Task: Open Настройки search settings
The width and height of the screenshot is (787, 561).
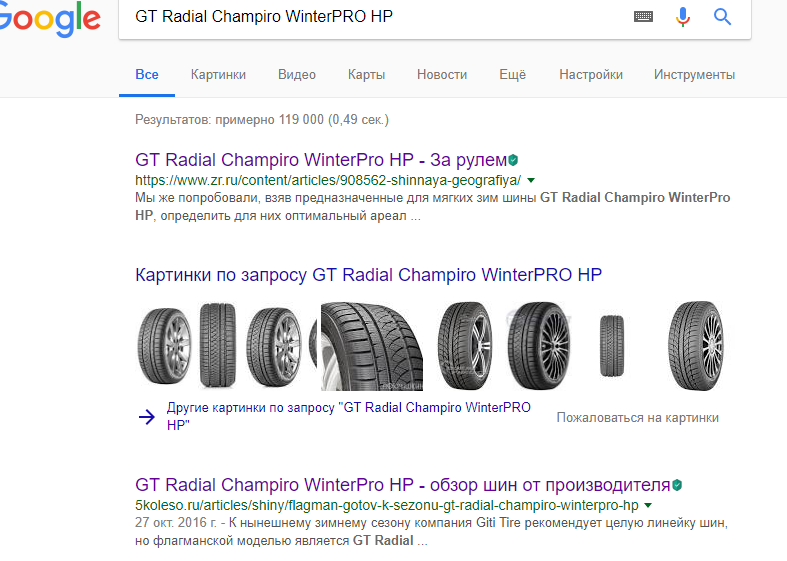Action: coord(591,75)
